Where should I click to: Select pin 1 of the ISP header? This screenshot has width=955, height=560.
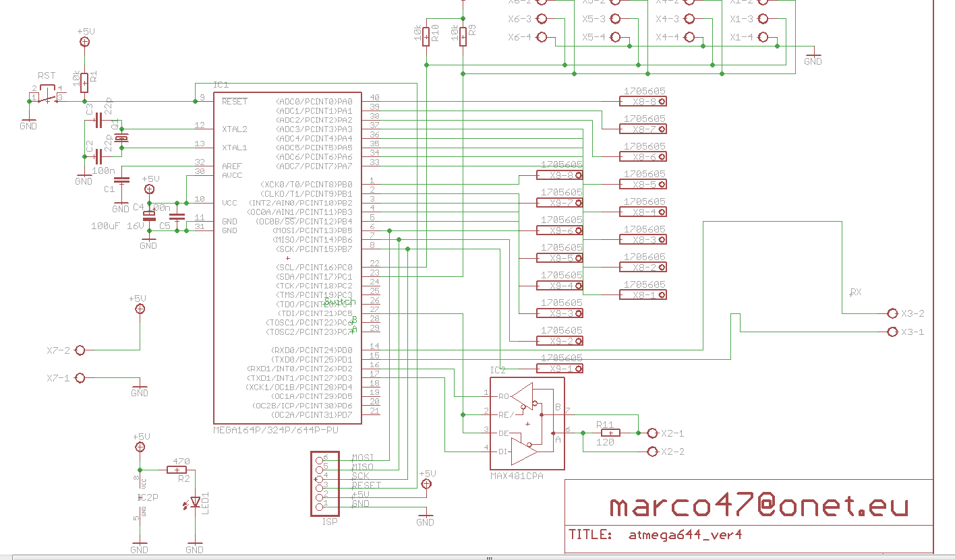[320, 505]
